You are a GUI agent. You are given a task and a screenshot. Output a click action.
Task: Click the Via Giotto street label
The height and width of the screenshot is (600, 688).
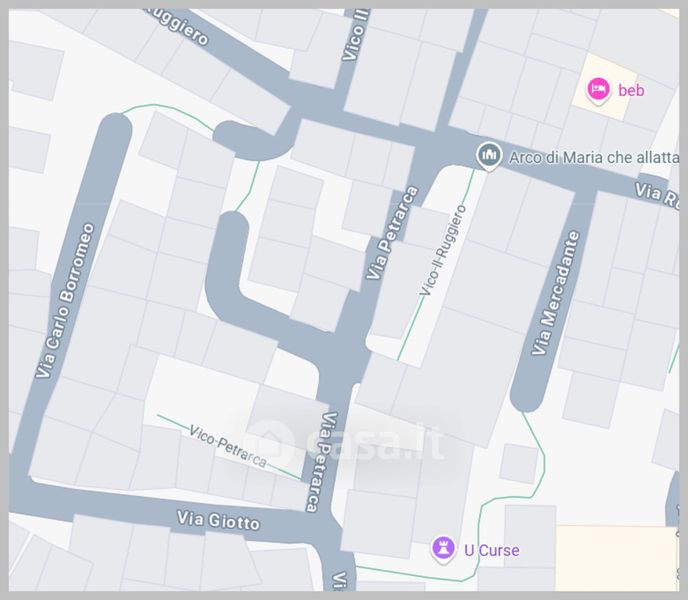pyautogui.click(x=218, y=521)
